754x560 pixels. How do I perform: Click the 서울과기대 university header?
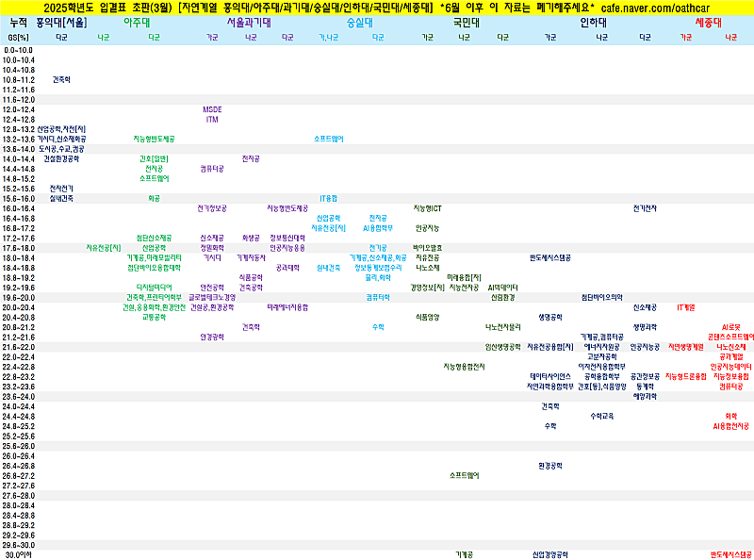click(251, 21)
